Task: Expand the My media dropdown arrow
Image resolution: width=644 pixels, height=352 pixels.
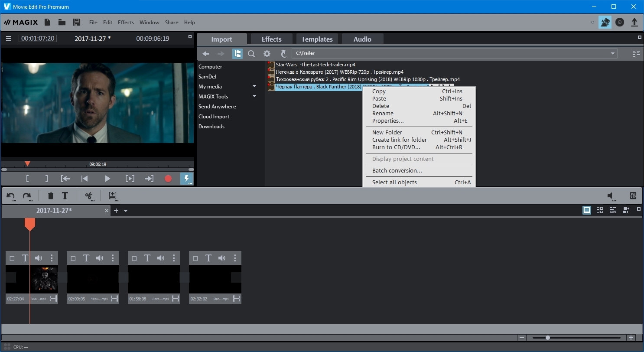Action: coord(254,86)
